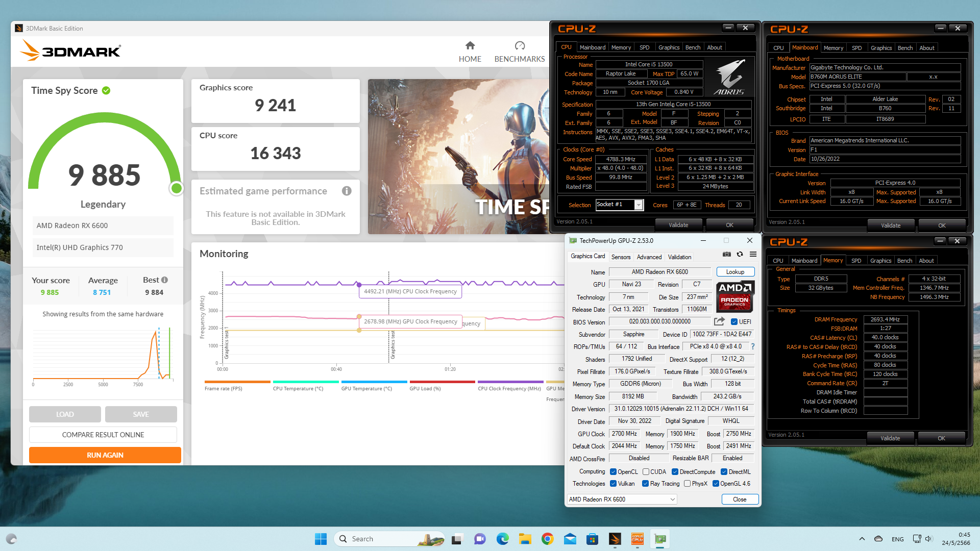Take a GPU-Z screenshot with the camera icon

(x=726, y=254)
